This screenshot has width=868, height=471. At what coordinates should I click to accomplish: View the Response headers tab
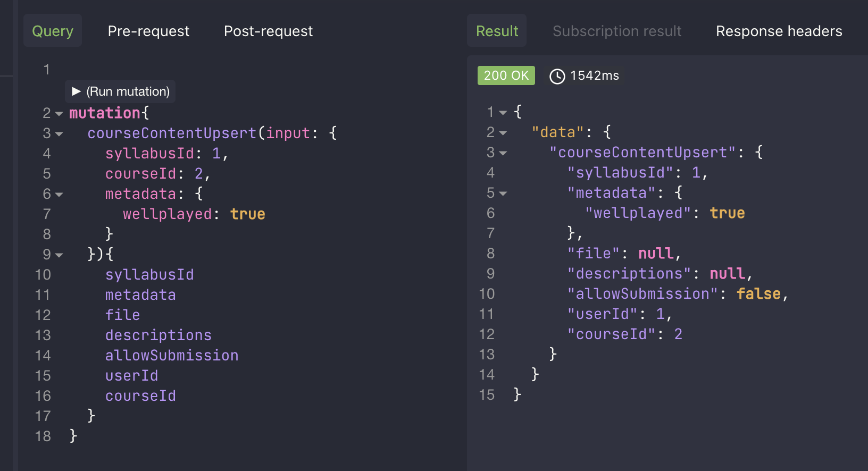point(779,31)
